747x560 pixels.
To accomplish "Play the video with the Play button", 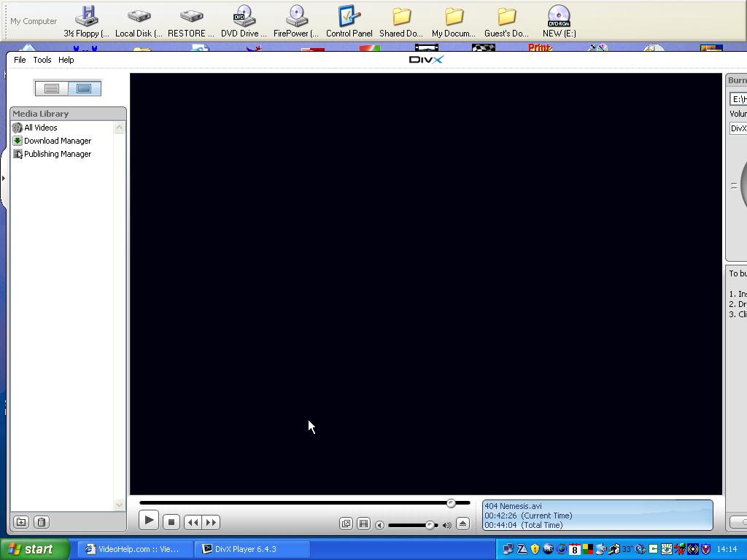I will [149, 521].
